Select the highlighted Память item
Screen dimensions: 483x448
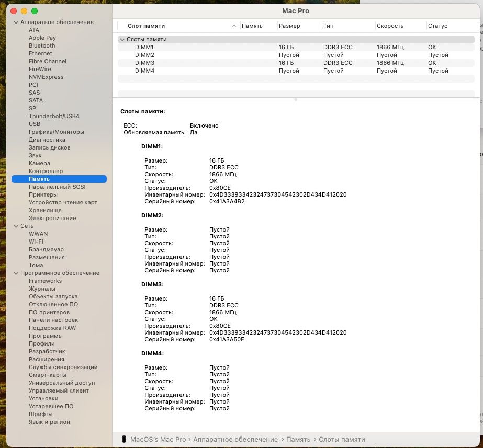59,179
